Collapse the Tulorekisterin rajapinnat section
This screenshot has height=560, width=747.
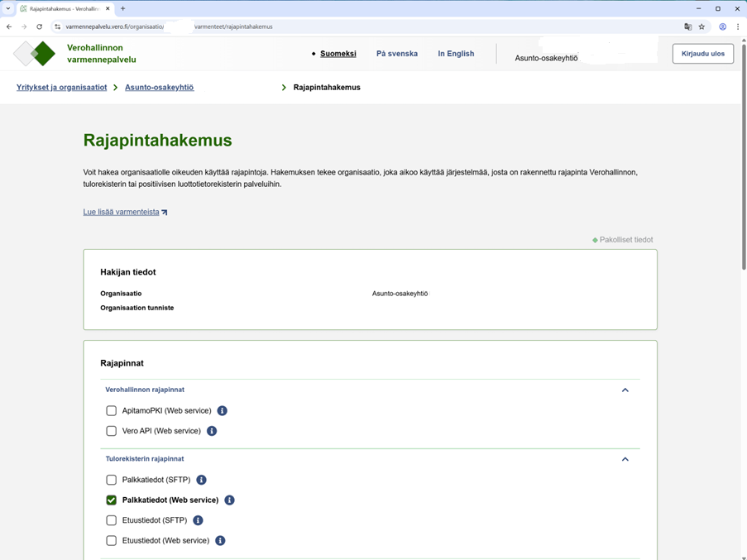625,459
